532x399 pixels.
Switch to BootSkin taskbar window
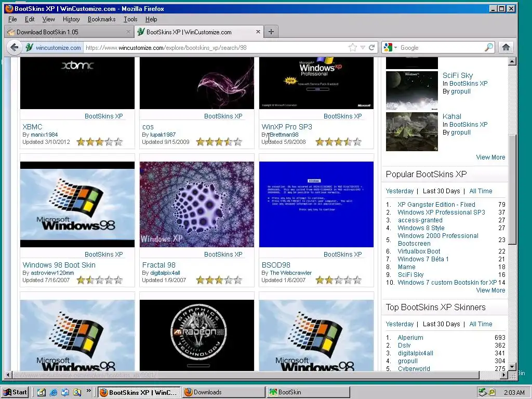click(x=309, y=392)
